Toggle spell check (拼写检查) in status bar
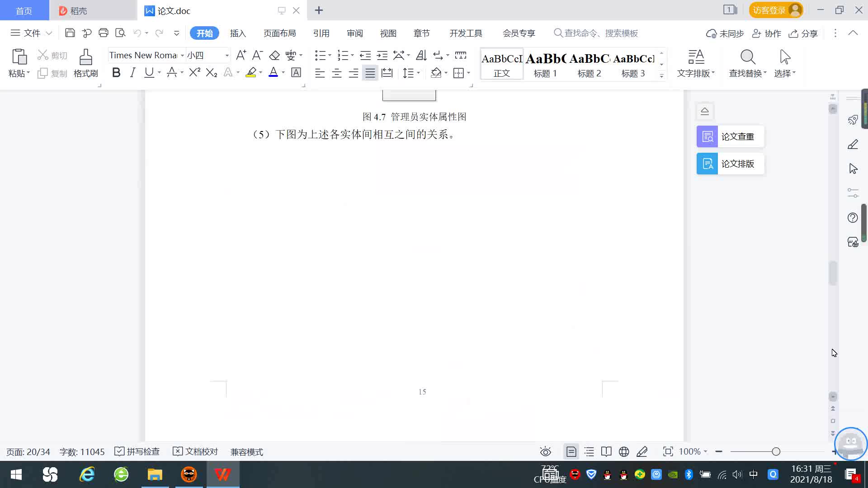 [x=137, y=452]
